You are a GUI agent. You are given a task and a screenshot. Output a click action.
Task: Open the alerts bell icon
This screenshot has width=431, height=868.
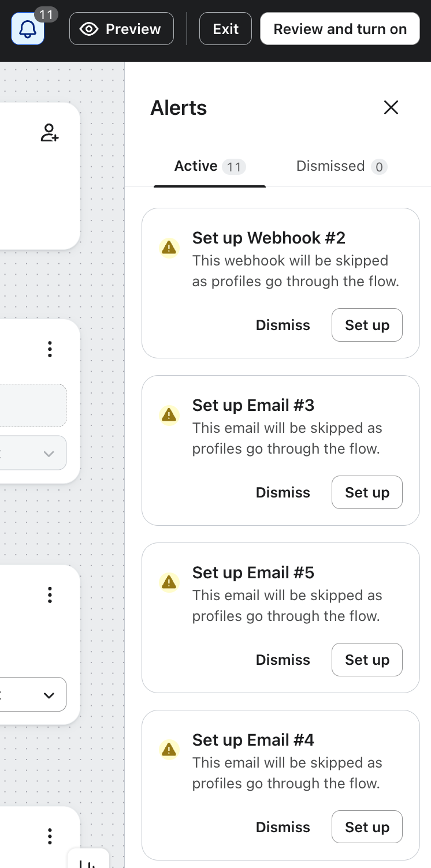click(x=28, y=29)
